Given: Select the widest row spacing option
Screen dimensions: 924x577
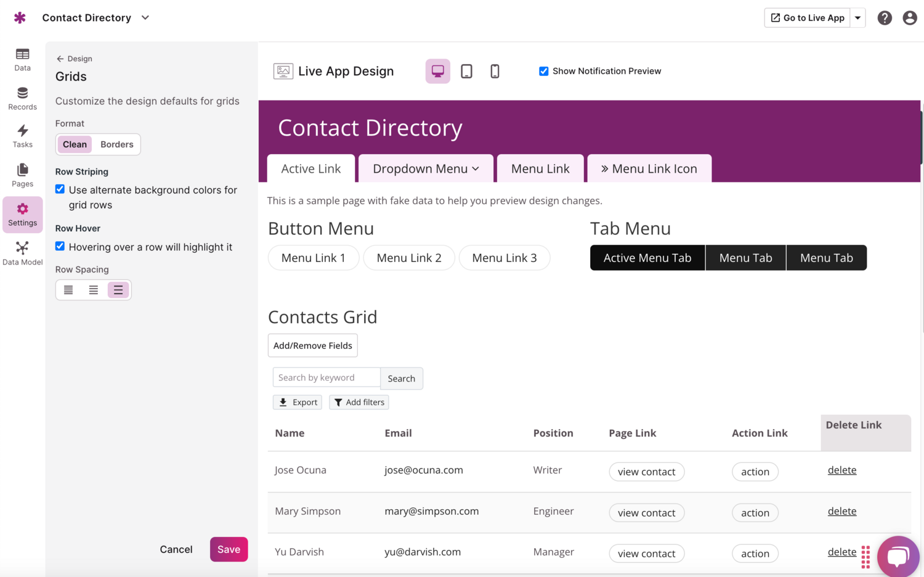Looking at the screenshot, I should (x=118, y=290).
